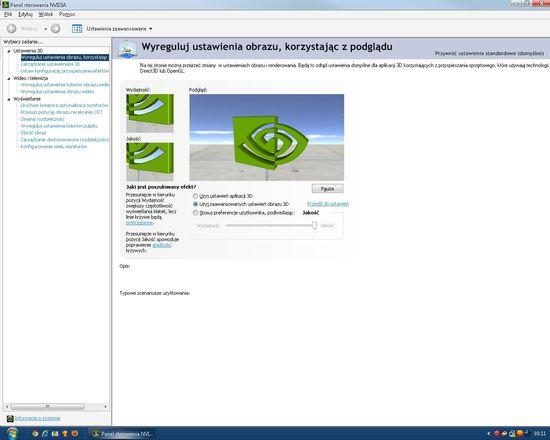Click the NVIDIA control panel title bar icon
This screenshot has height=440, width=550.
5,5
